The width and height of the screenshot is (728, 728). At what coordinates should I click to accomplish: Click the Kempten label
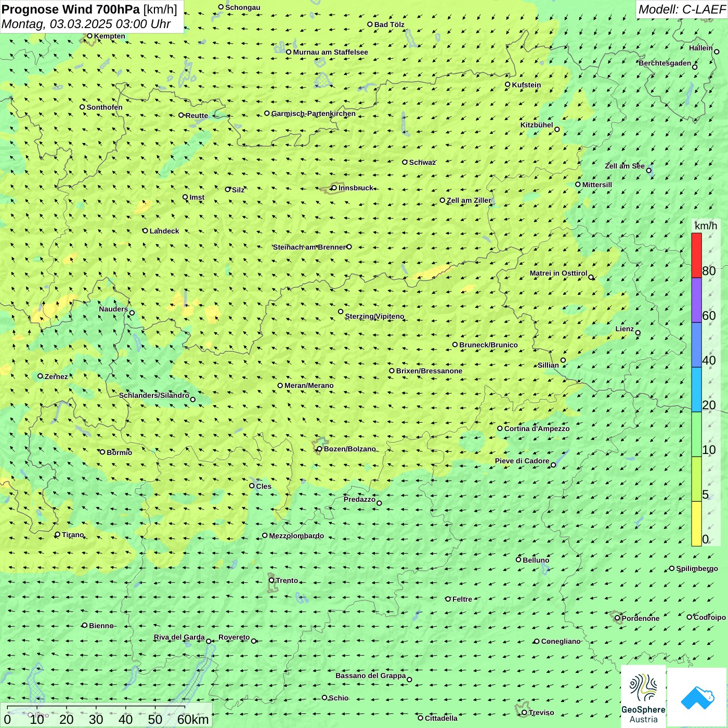[x=110, y=36]
